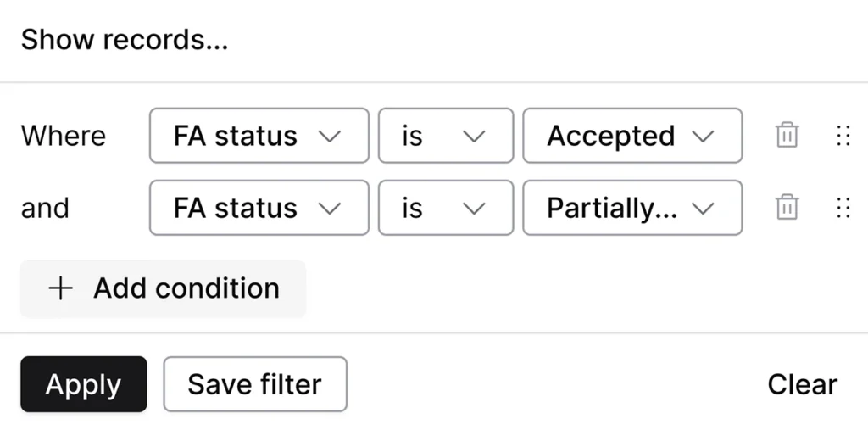868x430 pixels.
Task: Delete the Accepted filter condition row
Action: pyautogui.click(x=787, y=136)
